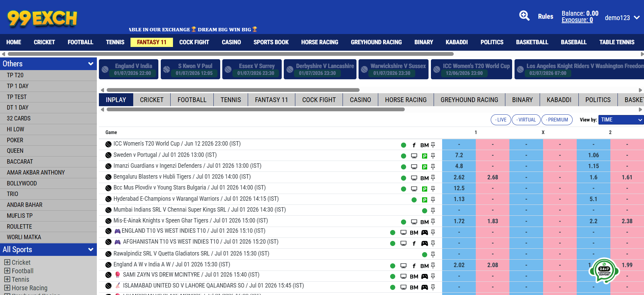Screen dimensions: 644x295
Task: Click premium P icon for Imanzi Guardians match
Action: [424, 167]
